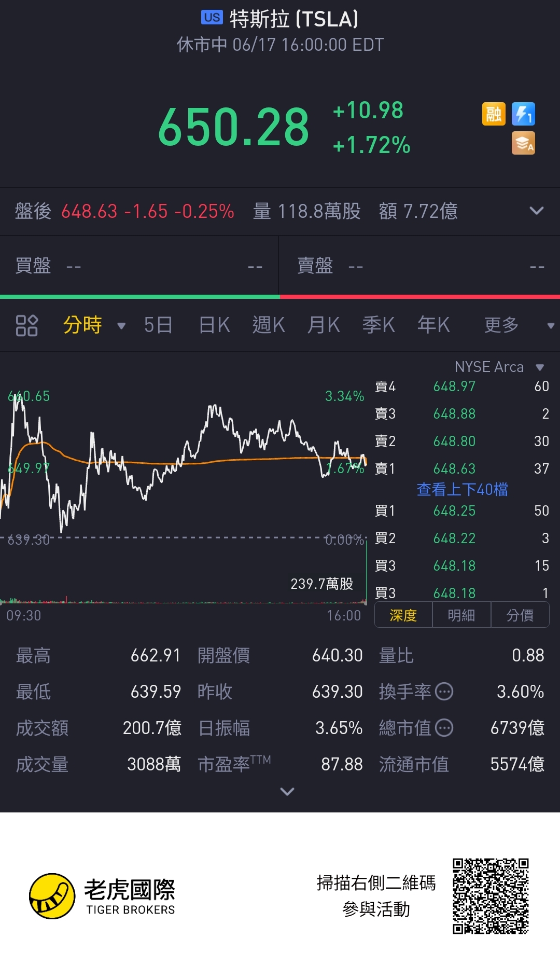This screenshot has height=980, width=560.
Task: Open the 更多 dropdown arrow
Action: point(551,326)
